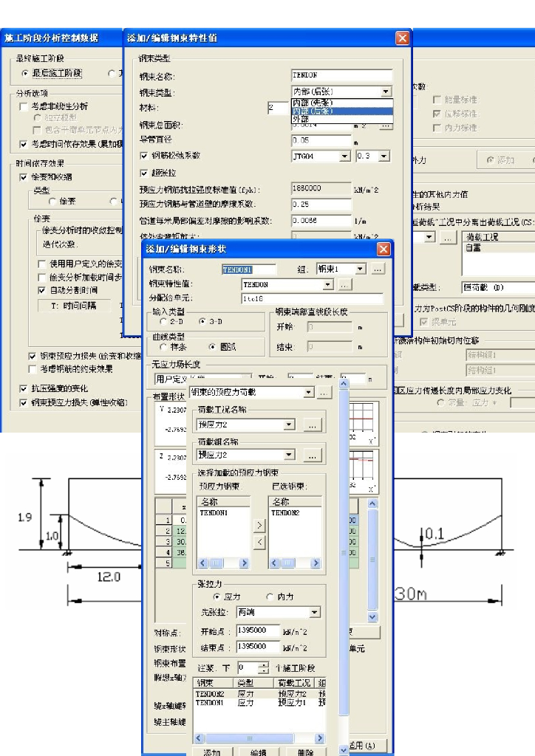Image resolution: width=535 pixels, height=756 pixels.
Task: Click the 注浆 stepper arrows
Action: (x=263, y=667)
